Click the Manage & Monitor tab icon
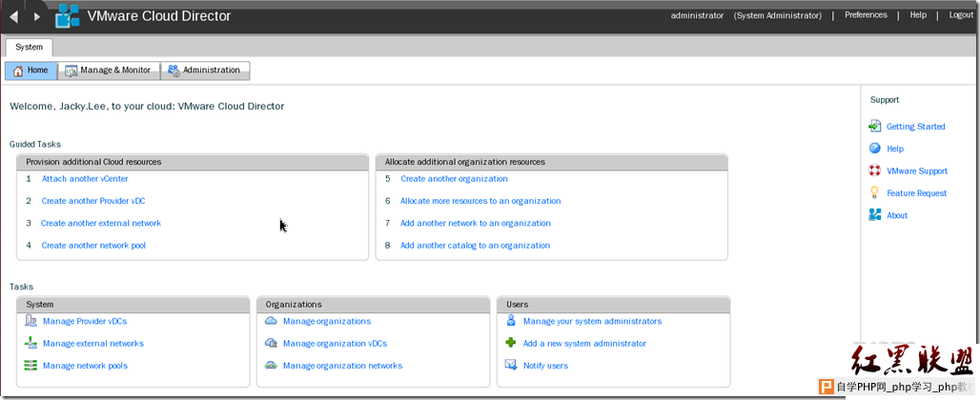The image size is (980, 400). (x=71, y=70)
